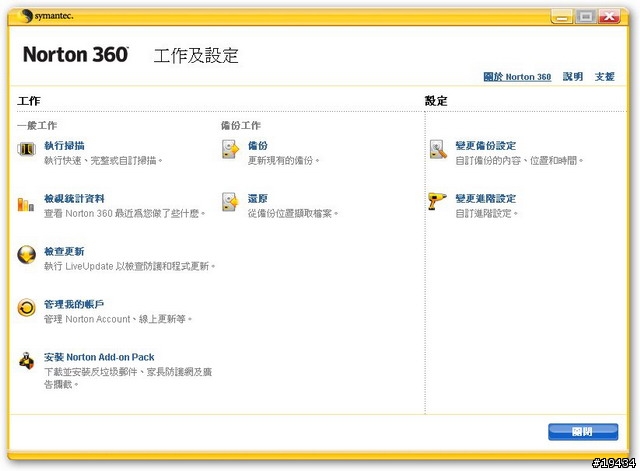This screenshot has height=471, width=640.
Task: Click the 工作及設定 page title
Action: tap(196, 56)
